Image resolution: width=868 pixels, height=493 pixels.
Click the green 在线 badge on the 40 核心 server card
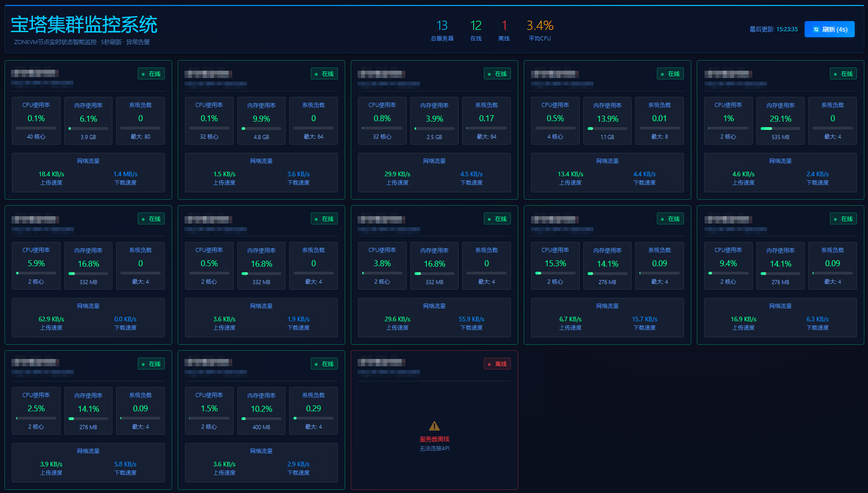tap(151, 74)
